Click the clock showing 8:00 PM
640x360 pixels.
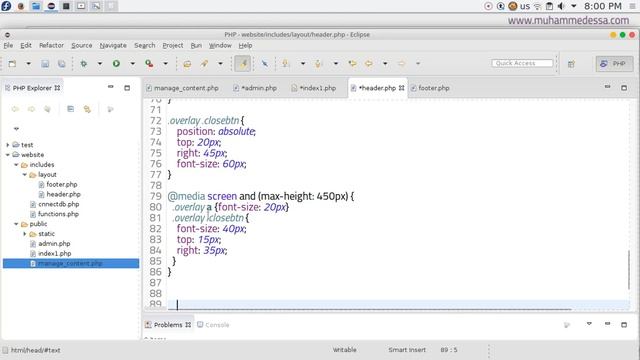(602, 6)
